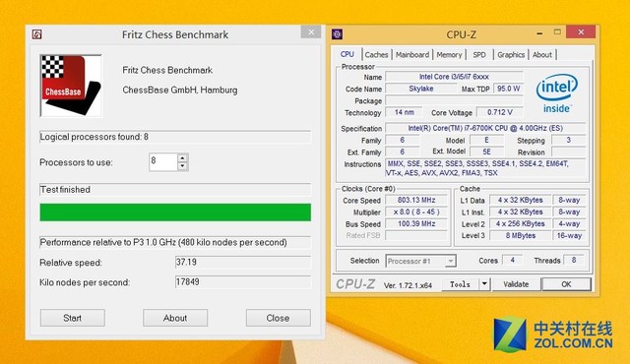Click the Fritz Chess Benchmark title bar icon
630x364 pixels.
(37, 34)
